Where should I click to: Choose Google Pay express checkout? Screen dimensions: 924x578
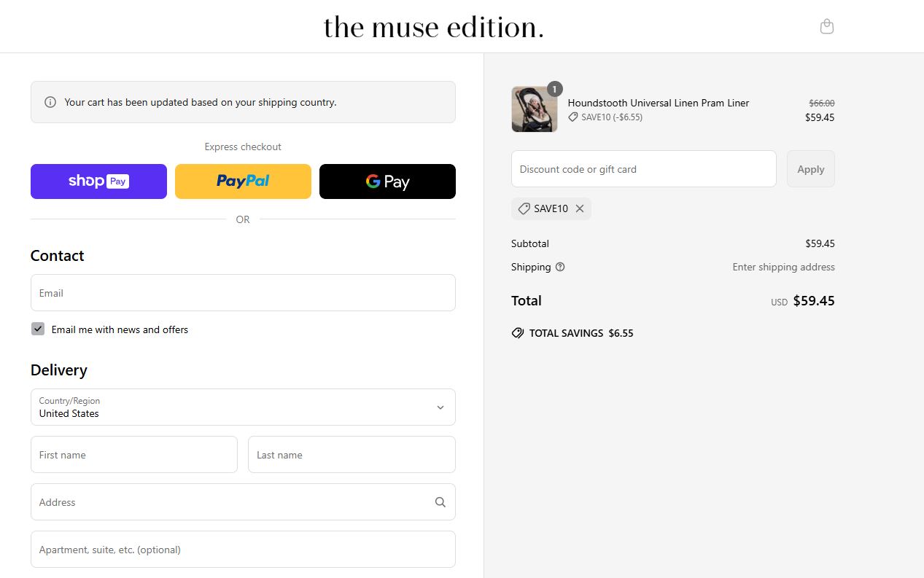[387, 181]
